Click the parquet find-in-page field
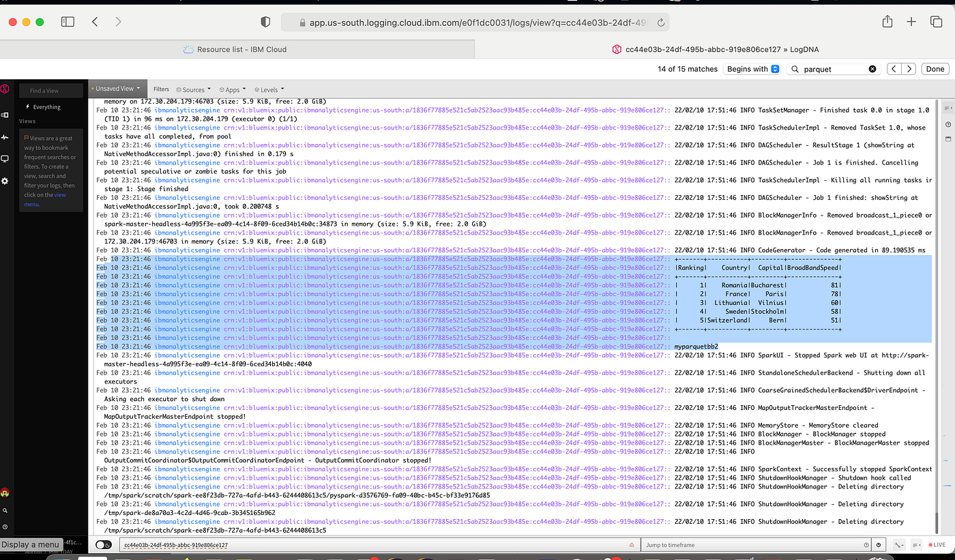955x560 pixels. tap(833, 69)
